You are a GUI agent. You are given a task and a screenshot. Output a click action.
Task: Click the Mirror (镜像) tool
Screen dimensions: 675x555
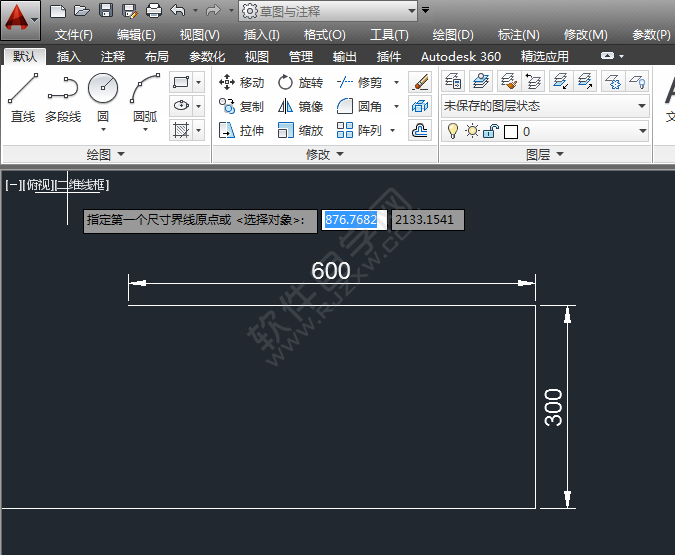(300, 106)
